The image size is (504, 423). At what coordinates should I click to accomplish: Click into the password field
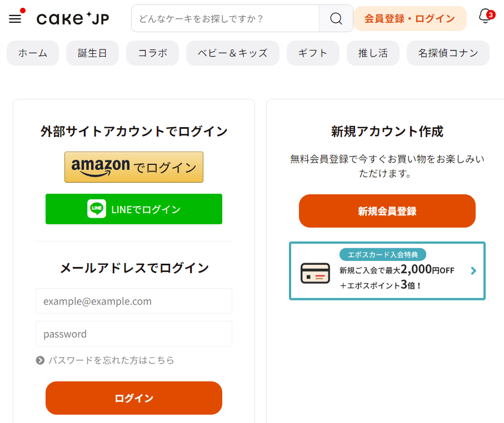134,334
